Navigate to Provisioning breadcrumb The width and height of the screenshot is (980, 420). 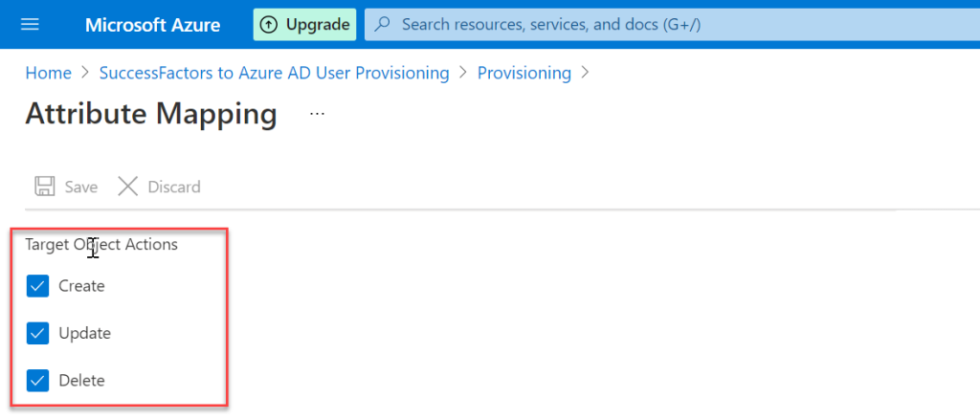click(x=524, y=73)
